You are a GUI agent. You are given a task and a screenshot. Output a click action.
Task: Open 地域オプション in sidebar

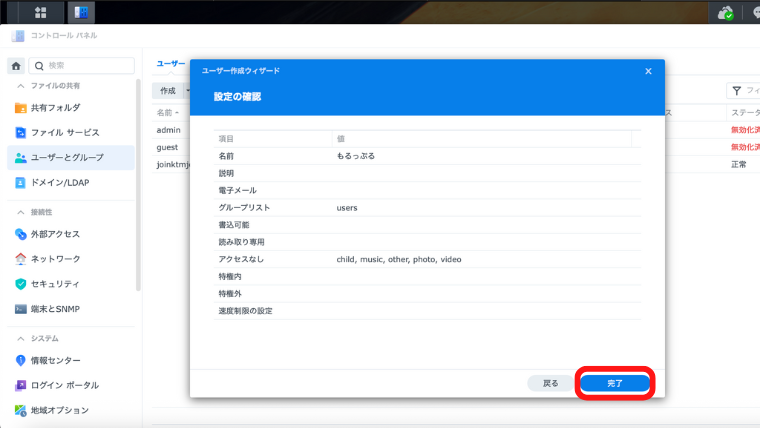point(60,410)
